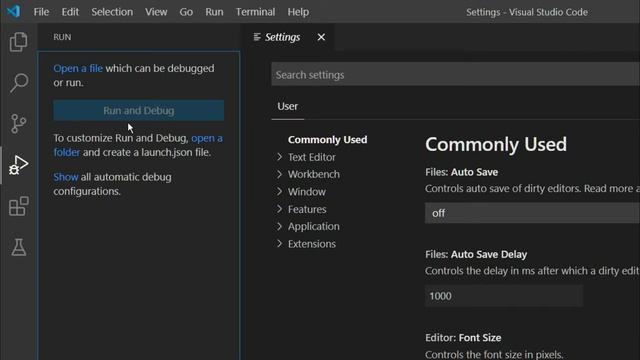This screenshot has height=360, width=640.
Task: Expand the Features settings category
Action: 307,209
